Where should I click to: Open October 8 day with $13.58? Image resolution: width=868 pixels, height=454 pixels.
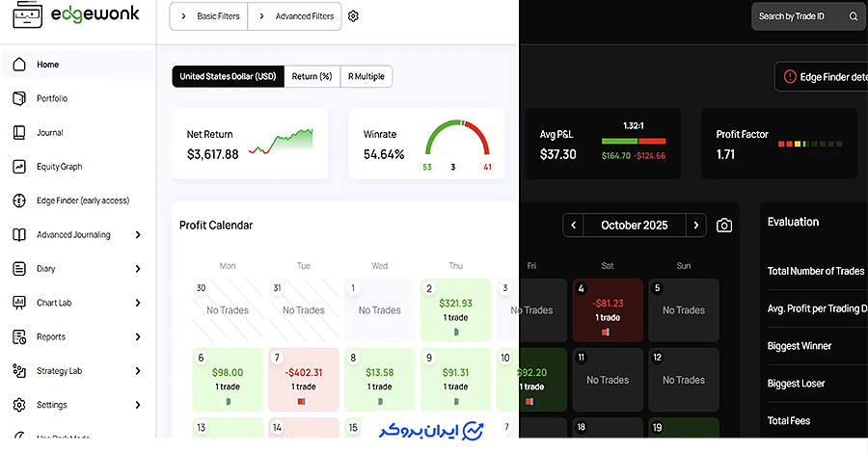click(x=379, y=380)
